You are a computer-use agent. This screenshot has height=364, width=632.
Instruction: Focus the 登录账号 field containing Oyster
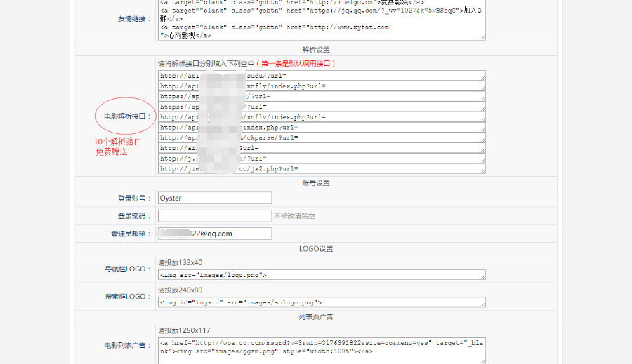[214, 198]
